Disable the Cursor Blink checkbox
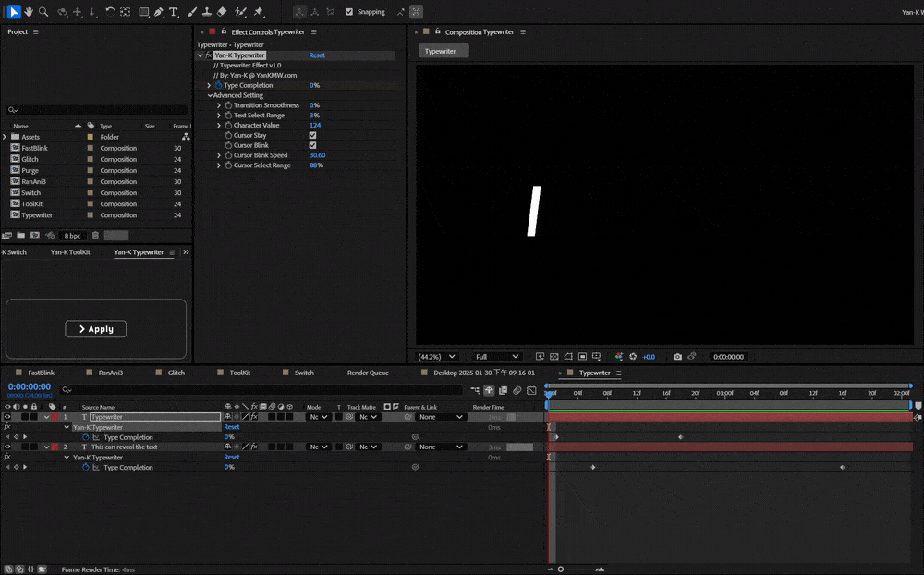The image size is (924, 575). (312, 145)
